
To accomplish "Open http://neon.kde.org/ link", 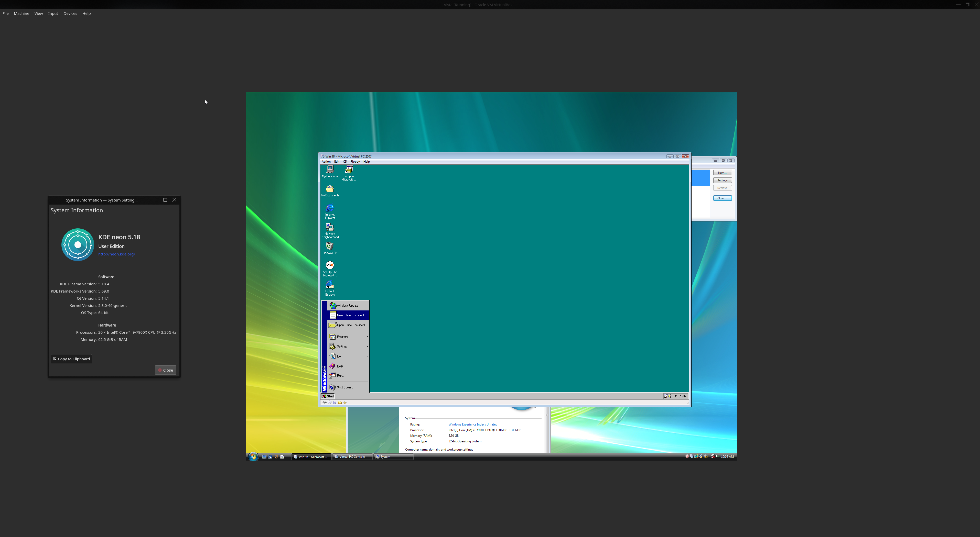I will click(116, 254).
